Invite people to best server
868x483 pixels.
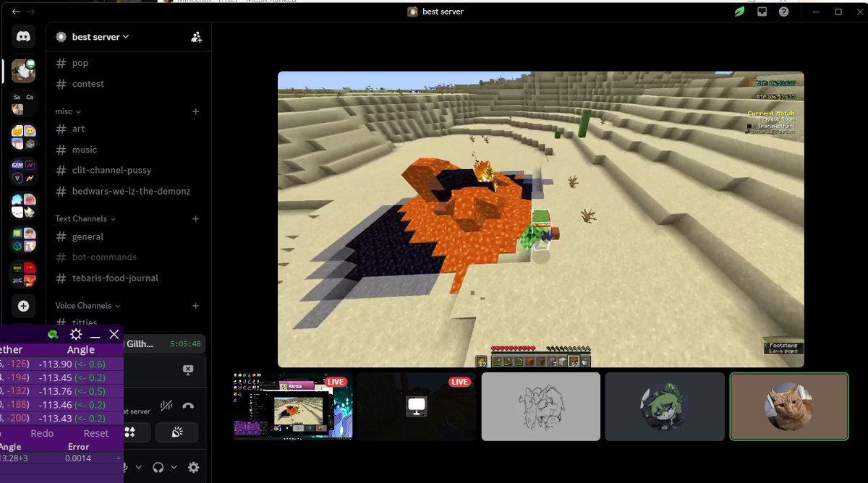coord(196,37)
